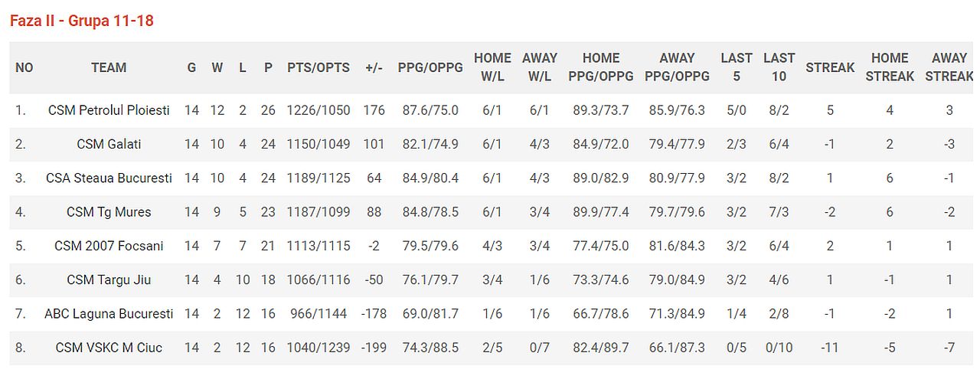Click the +/- column header
980x379 pixels.
point(374,67)
